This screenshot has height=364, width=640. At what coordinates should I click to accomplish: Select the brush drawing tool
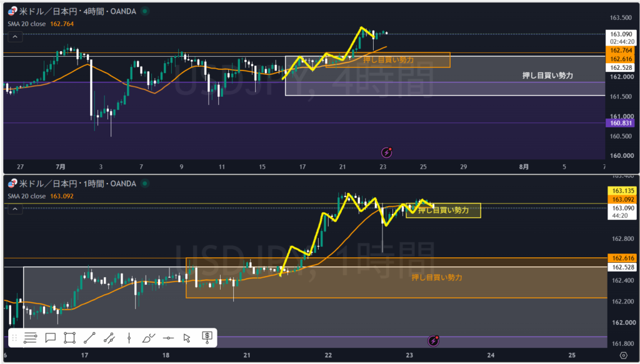pos(149,338)
